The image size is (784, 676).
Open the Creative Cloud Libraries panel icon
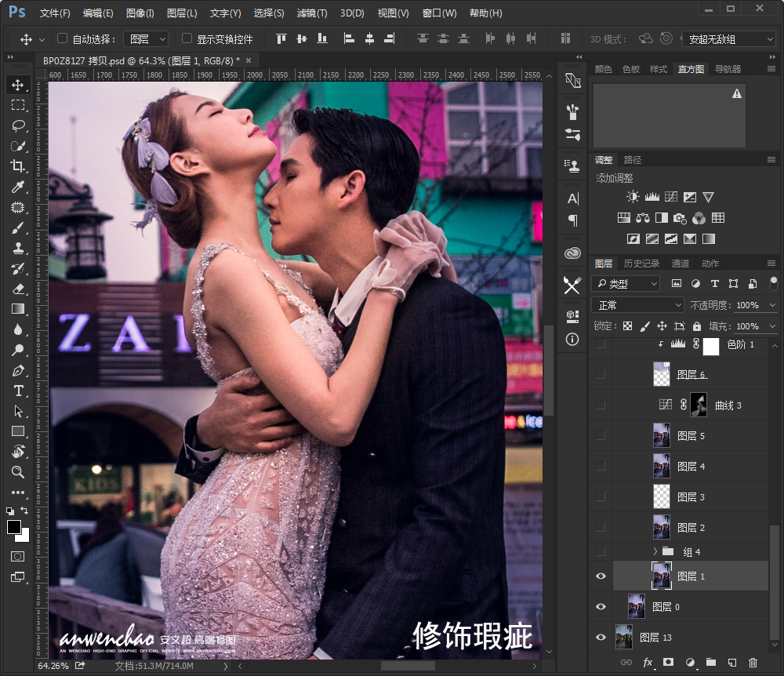coord(572,253)
